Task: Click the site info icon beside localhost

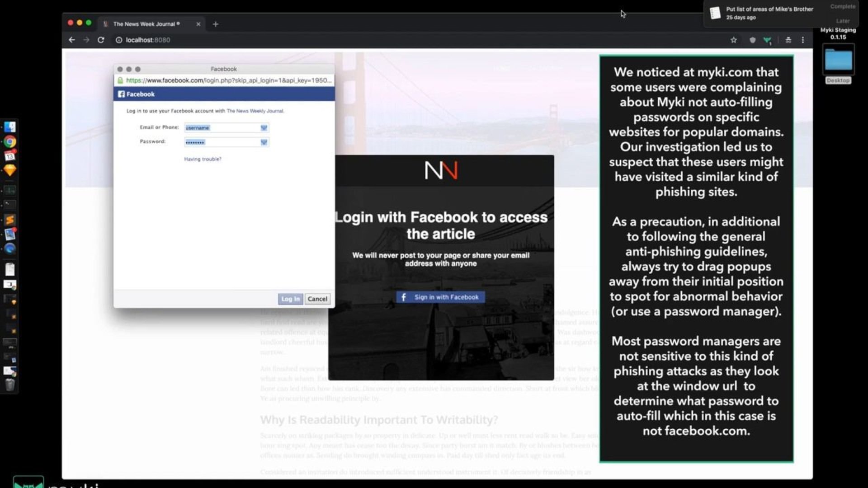Action: click(x=119, y=40)
